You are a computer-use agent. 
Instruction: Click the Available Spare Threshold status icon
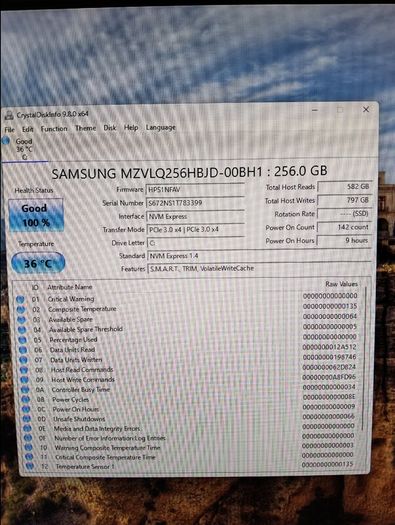22,330
